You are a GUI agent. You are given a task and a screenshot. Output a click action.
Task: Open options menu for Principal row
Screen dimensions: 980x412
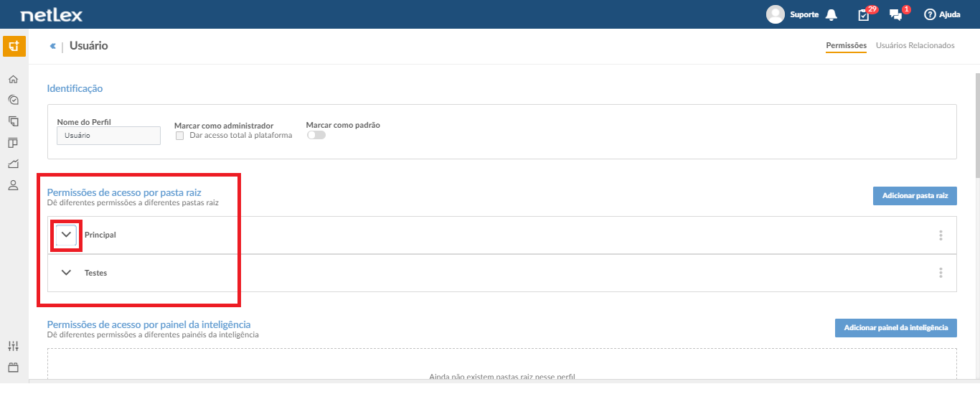coord(941,235)
